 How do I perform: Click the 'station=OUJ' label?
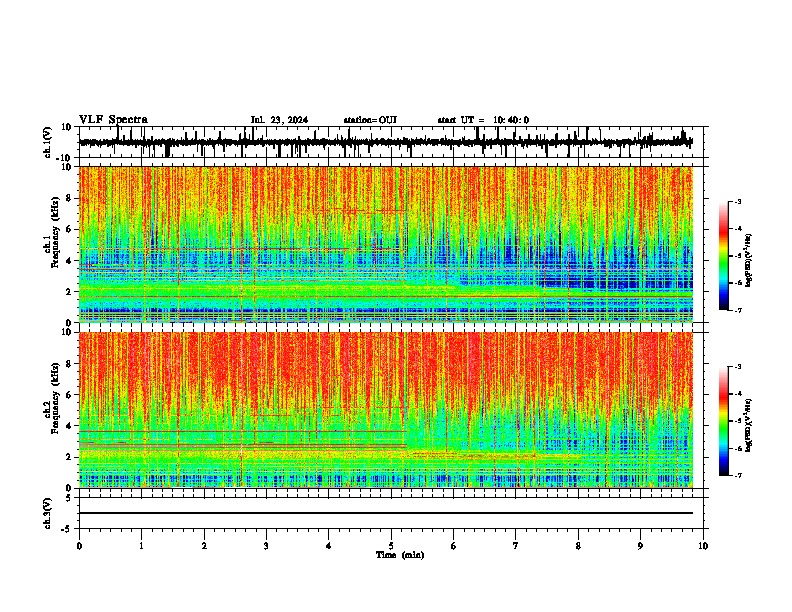(x=370, y=120)
